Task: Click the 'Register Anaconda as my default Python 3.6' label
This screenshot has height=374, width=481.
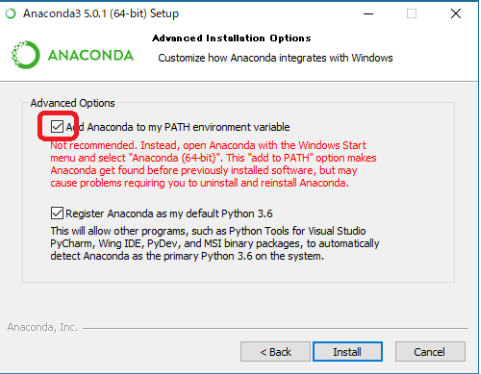Action: pos(169,213)
